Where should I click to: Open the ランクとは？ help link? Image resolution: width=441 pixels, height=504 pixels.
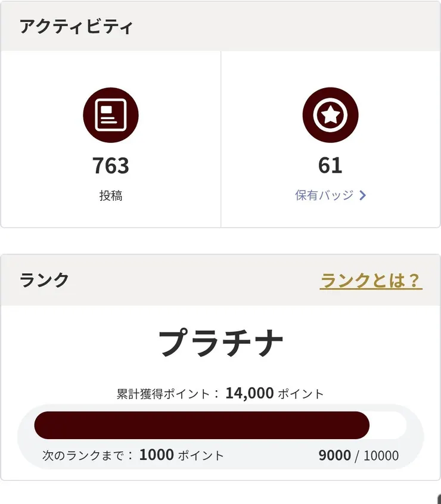371,281
